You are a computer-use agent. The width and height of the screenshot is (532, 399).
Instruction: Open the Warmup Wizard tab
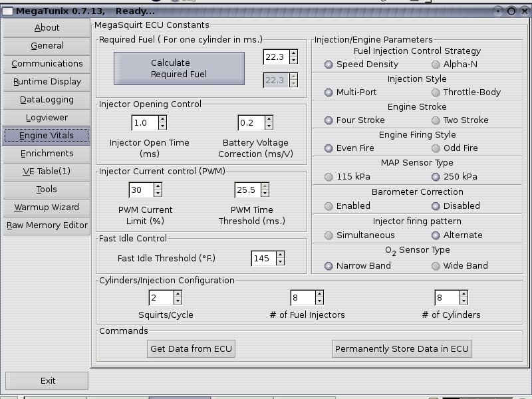point(47,207)
